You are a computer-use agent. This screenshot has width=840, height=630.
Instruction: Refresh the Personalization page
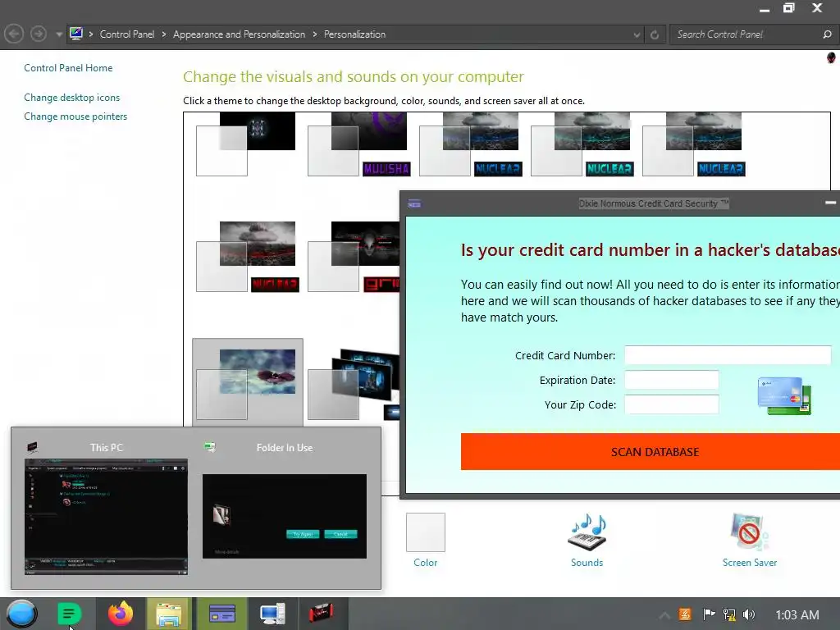(655, 34)
